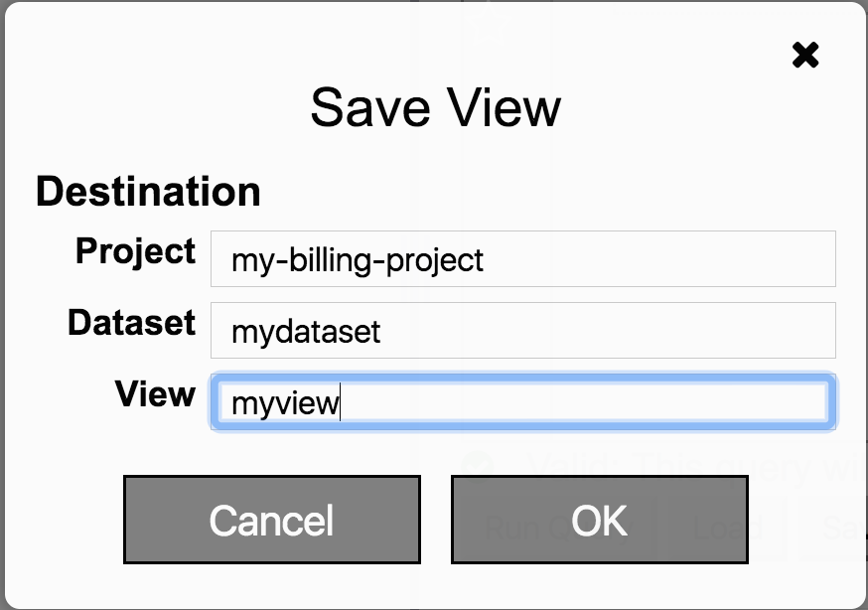Screen dimensions: 868x610
Task: Click the 'Save View' dialog title
Action: coord(435,107)
